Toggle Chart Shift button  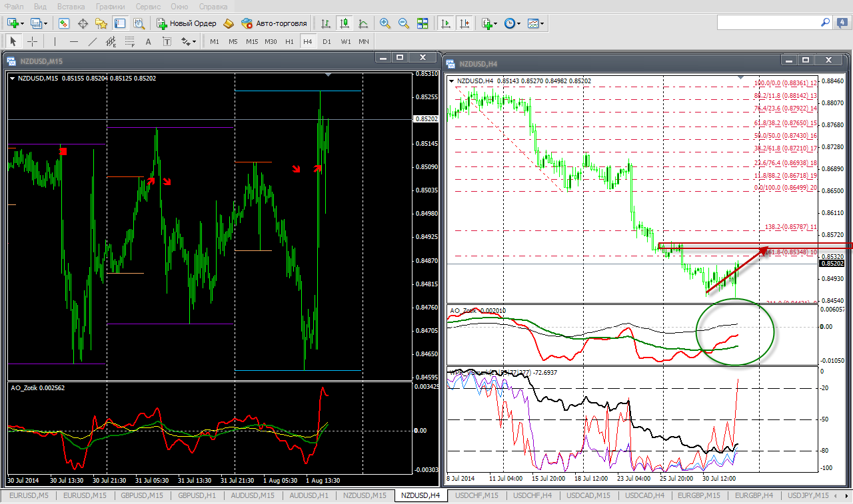pyautogui.click(x=464, y=23)
